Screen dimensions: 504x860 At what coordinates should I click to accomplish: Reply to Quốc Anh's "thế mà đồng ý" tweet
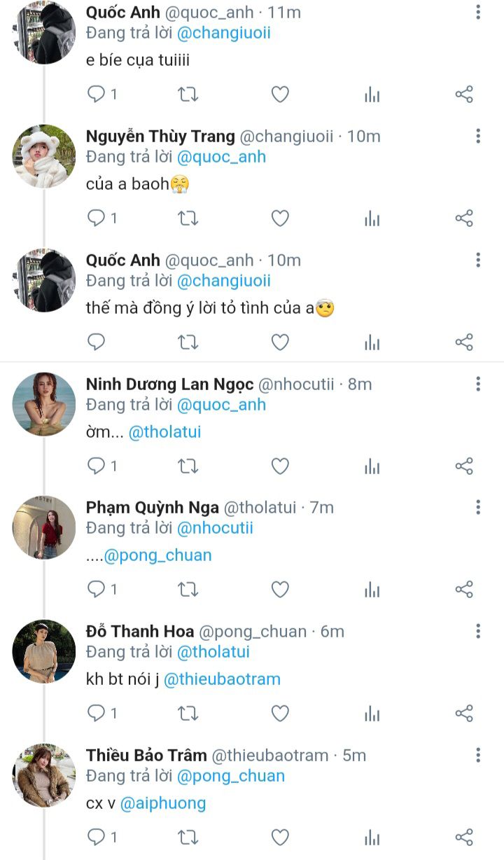coord(96,342)
